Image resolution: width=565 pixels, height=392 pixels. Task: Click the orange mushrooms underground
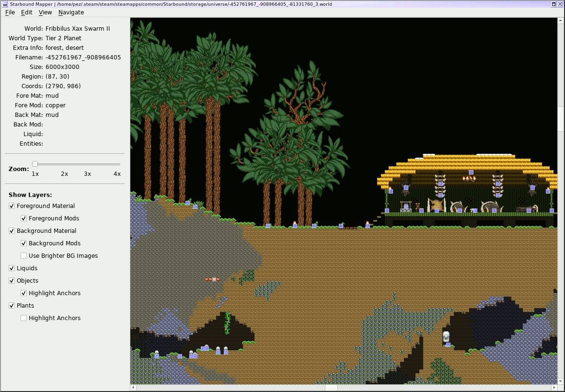click(x=212, y=279)
